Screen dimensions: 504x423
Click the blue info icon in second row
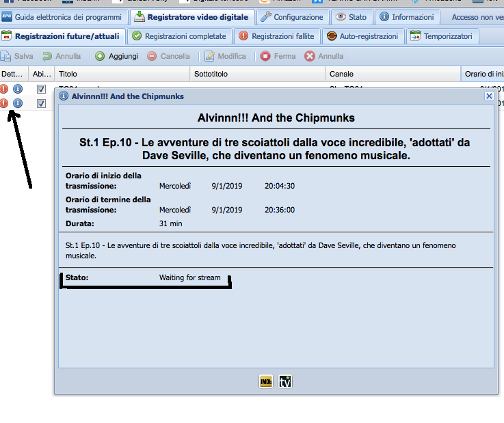(18, 103)
